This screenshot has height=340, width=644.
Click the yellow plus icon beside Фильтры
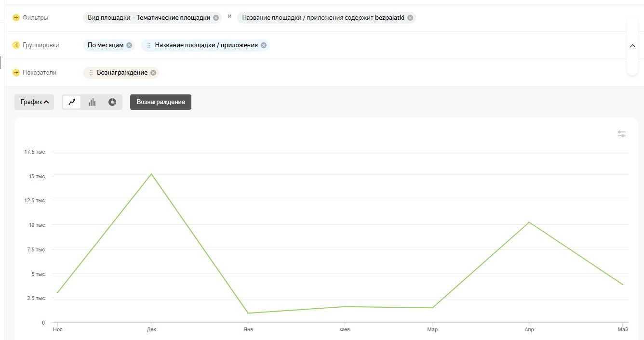16,18
